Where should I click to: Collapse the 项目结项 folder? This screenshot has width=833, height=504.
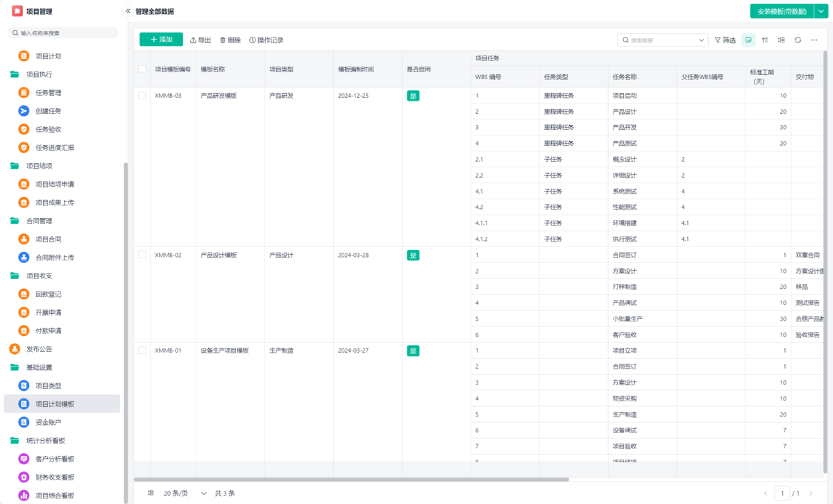click(31, 166)
